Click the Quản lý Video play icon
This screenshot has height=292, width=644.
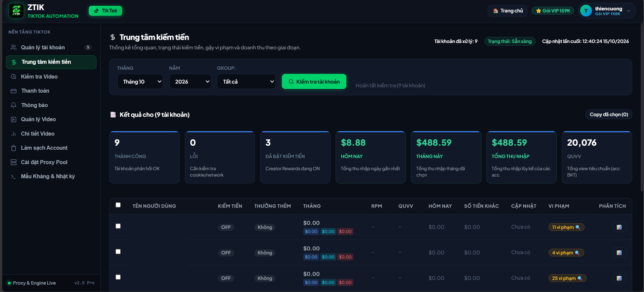coord(13,119)
